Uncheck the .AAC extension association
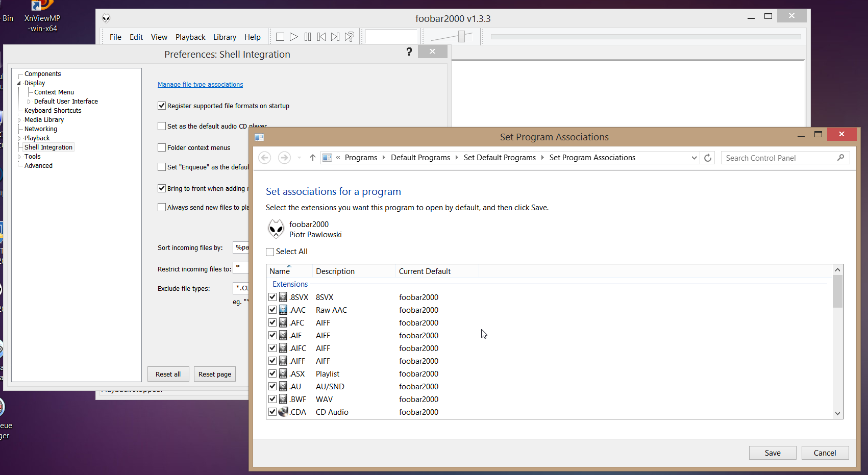The height and width of the screenshot is (475, 868). [272, 310]
